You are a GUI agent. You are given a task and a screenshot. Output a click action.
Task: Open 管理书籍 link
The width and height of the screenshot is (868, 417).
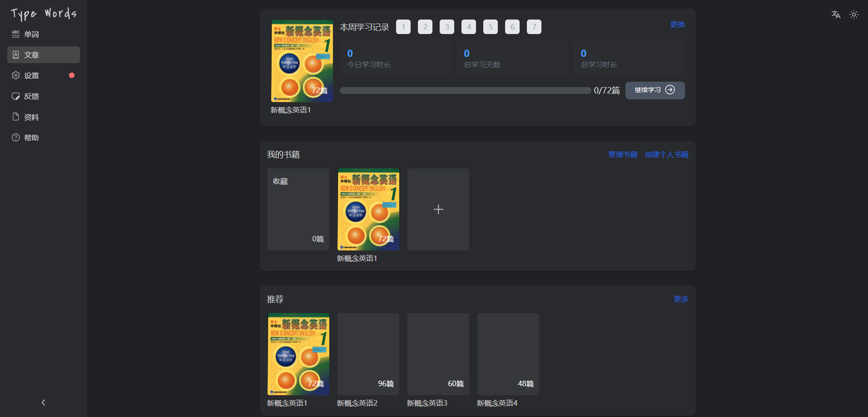point(623,155)
